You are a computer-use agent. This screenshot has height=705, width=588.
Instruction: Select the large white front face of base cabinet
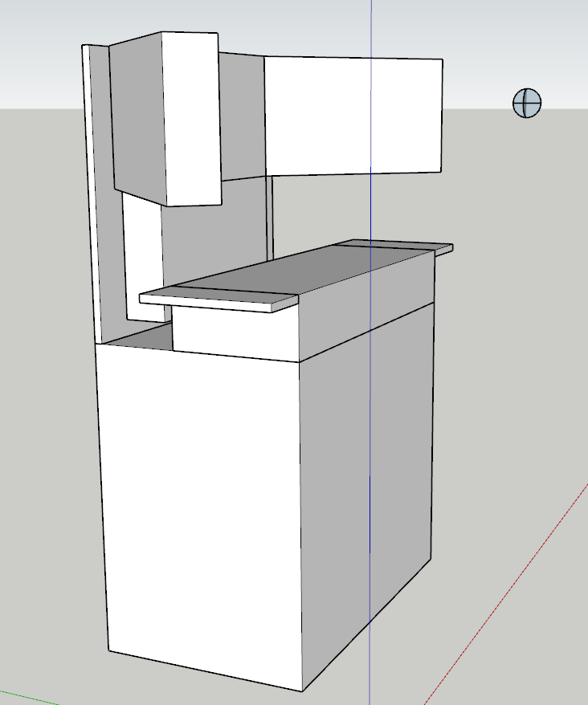point(201,514)
